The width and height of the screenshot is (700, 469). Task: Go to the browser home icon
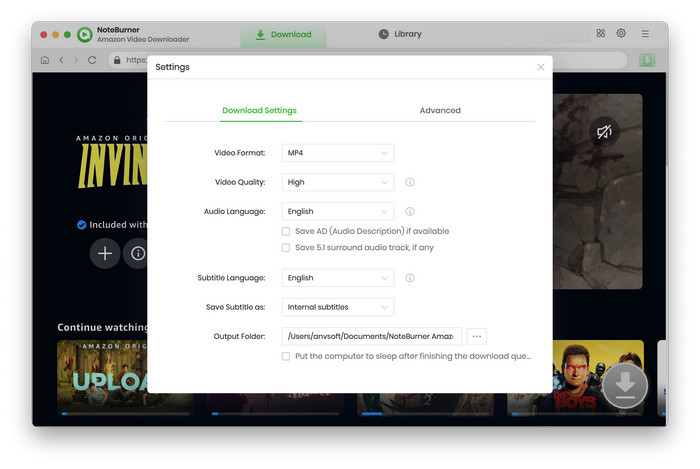click(x=45, y=60)
